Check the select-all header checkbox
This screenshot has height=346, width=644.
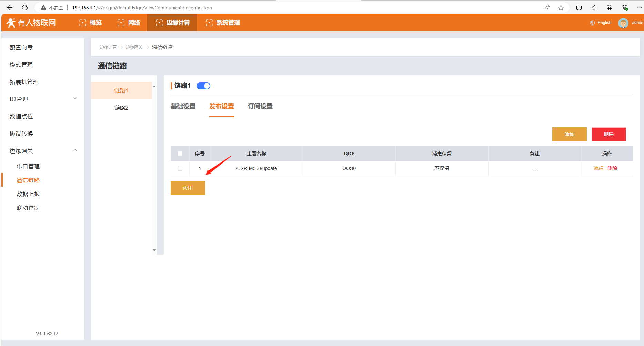[180, 154]
